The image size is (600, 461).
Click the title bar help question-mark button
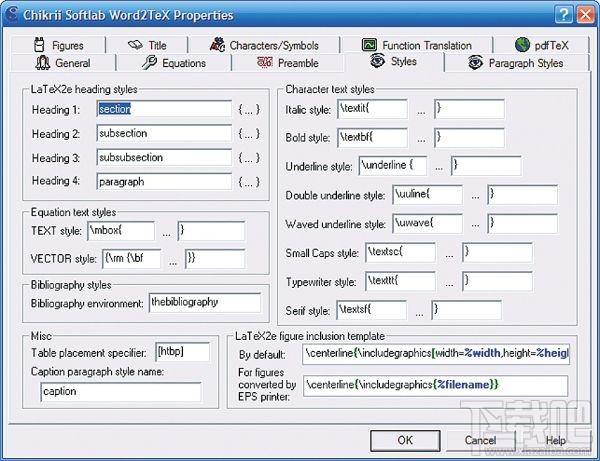563,15
